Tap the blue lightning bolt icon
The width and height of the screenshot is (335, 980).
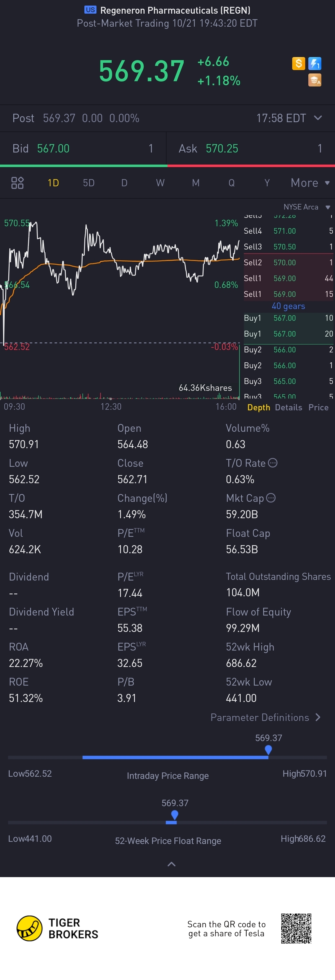(x=315, y=63)
